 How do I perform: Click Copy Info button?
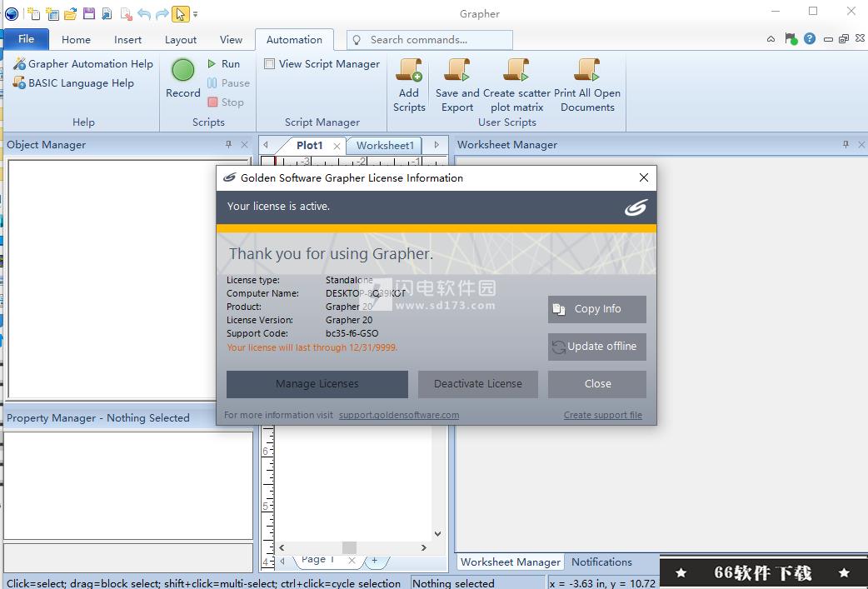(x=596, y=309)
